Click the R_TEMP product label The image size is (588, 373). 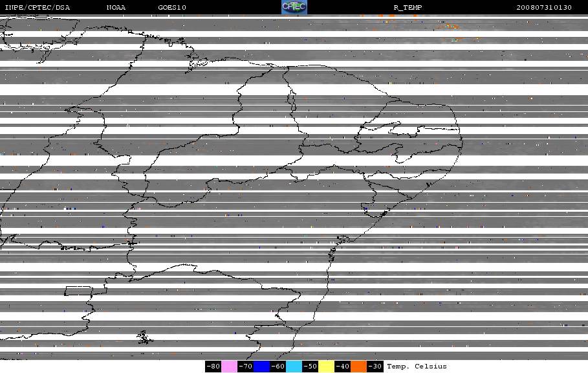tap(408, 8)
